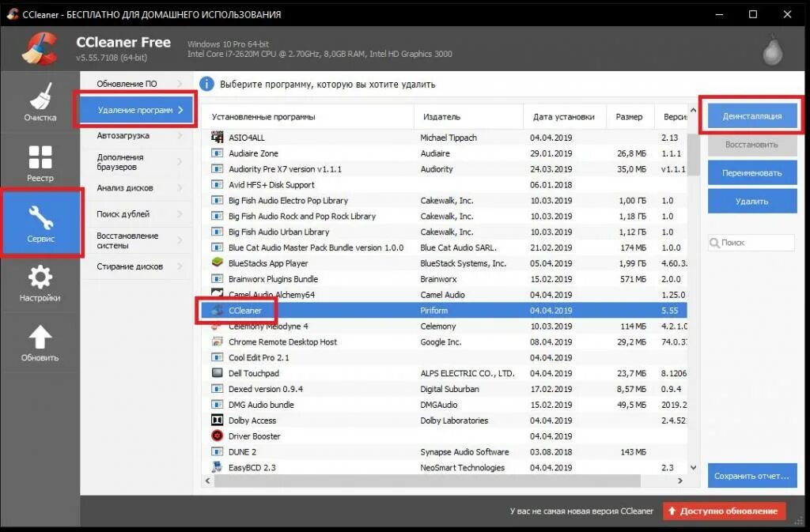The image size is (810, 532).
Task: Click the Avid HFS+ Disk Support icon
Action: [x=218, y=185]
